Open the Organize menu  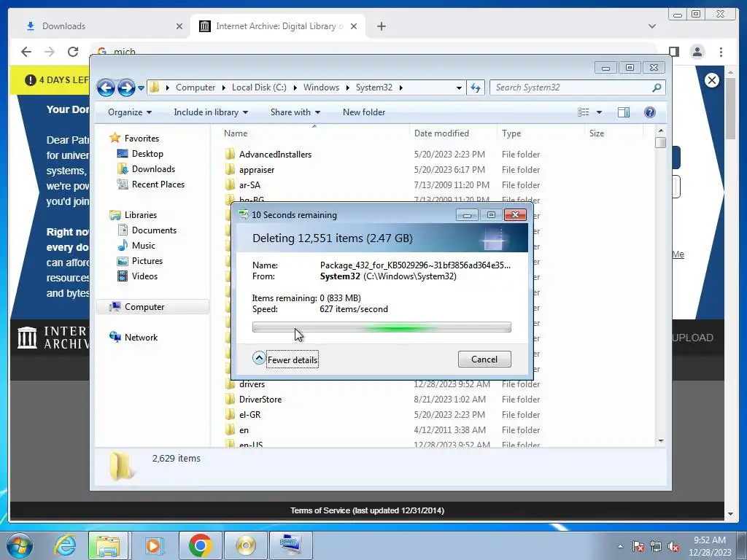click(130, 112)
